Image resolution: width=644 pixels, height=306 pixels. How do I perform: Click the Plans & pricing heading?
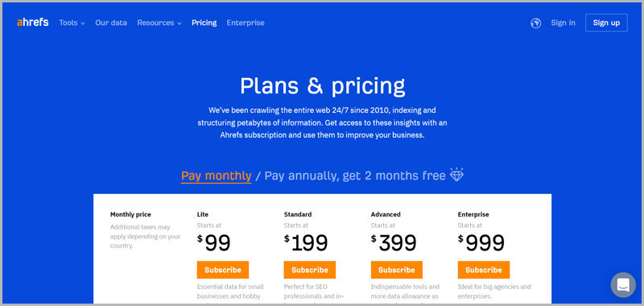[323, 86]
